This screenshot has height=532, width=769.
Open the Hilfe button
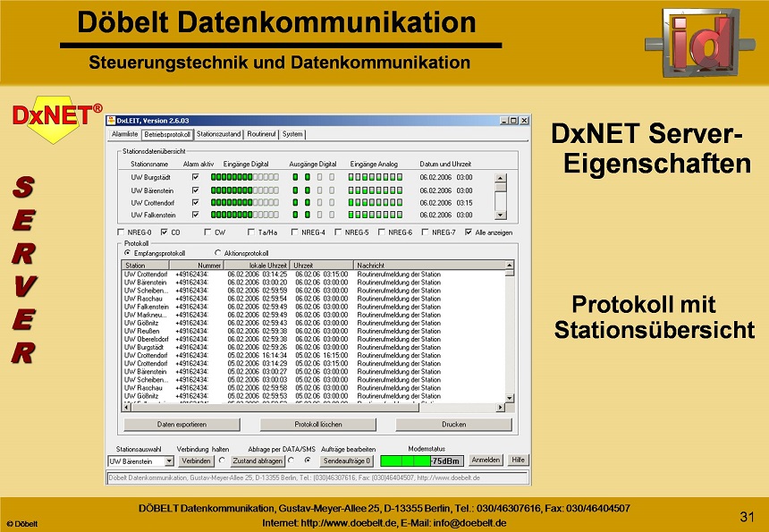tap(518, 460)
